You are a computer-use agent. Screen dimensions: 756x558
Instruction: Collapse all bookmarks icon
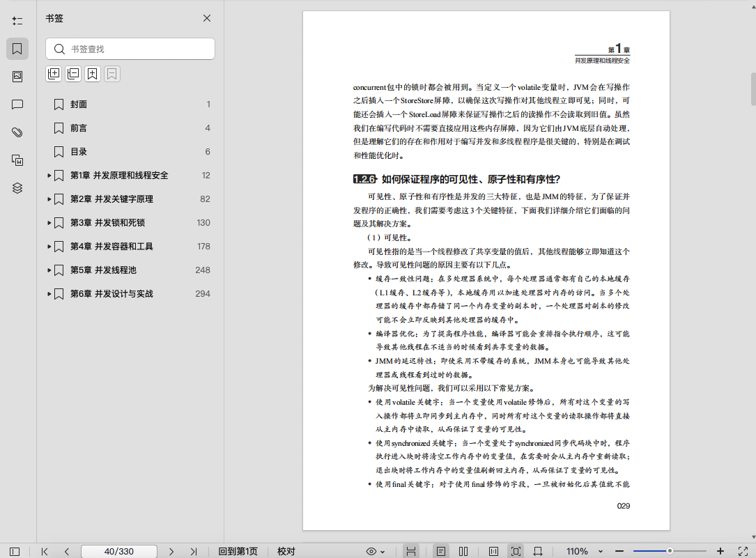click(x=73, y=74)
